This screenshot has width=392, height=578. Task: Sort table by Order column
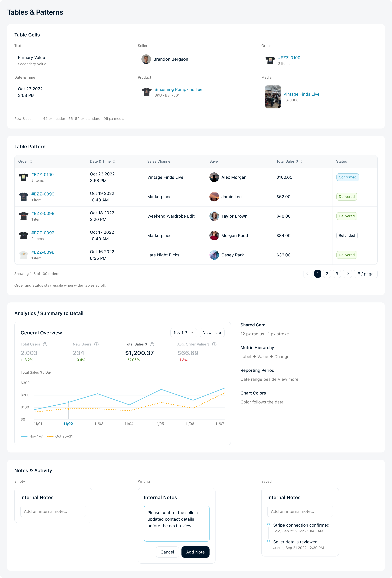[x=31, y=161]
